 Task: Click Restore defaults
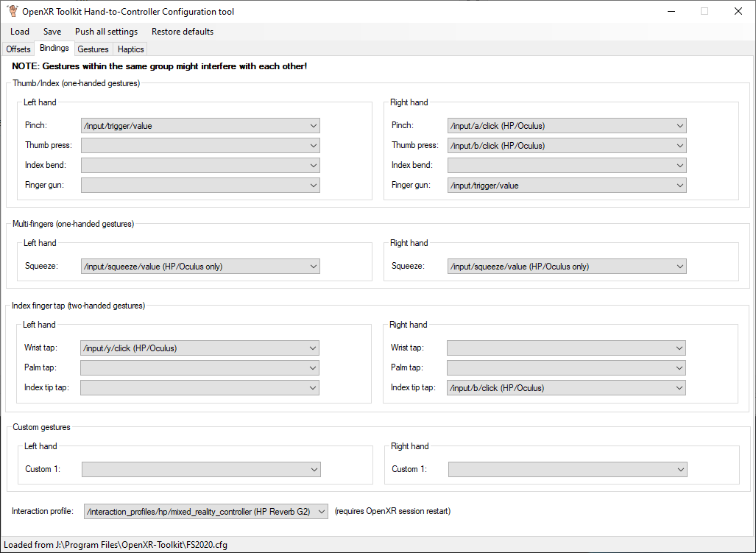(183, 32)
